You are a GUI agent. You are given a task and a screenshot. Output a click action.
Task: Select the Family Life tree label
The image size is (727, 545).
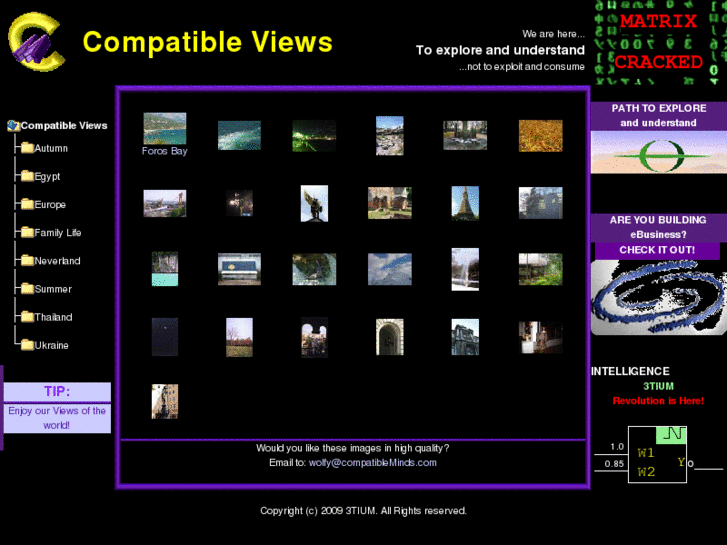58,233
